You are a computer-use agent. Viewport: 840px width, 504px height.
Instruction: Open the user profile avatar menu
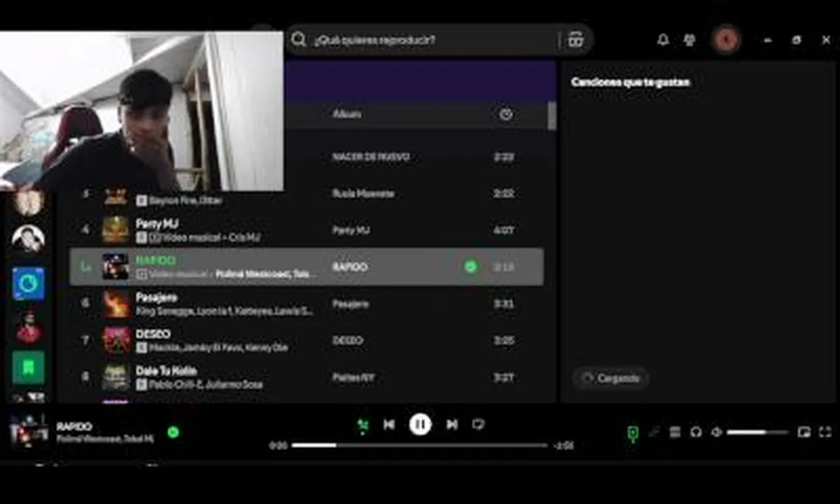[726, 39]
